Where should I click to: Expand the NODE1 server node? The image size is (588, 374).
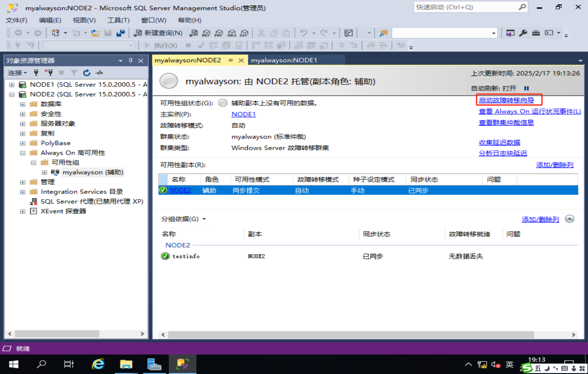11,84
